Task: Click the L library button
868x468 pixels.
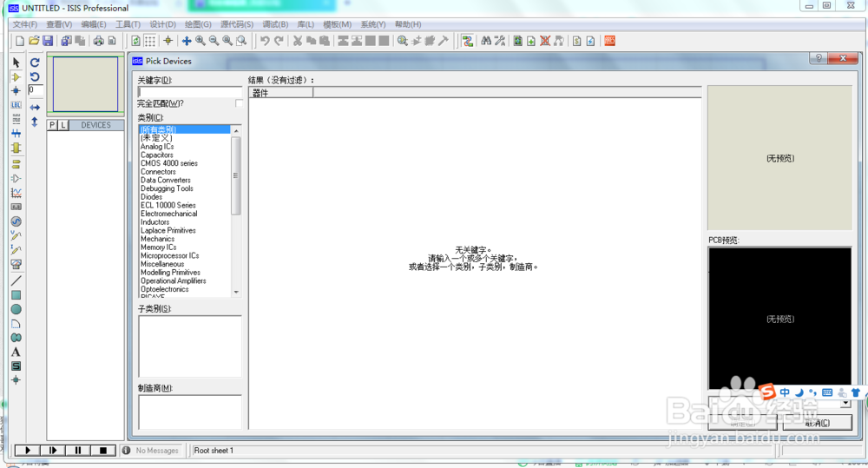Action: pos(62,125)
